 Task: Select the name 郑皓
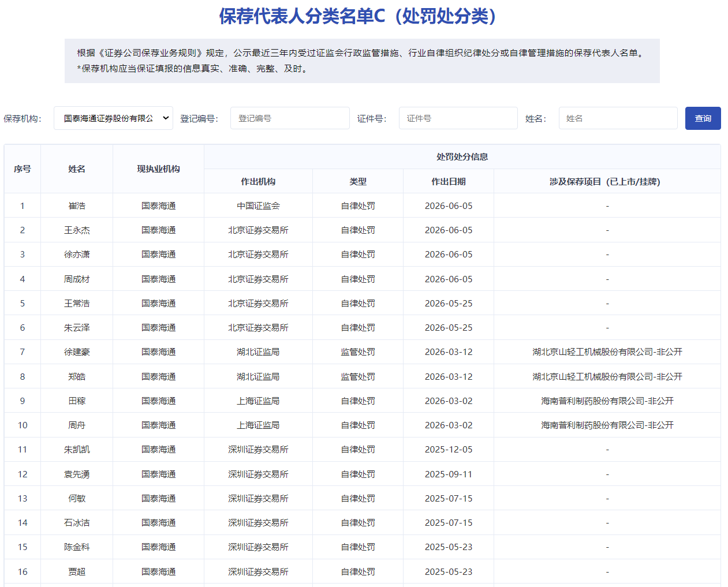point(77,376)
